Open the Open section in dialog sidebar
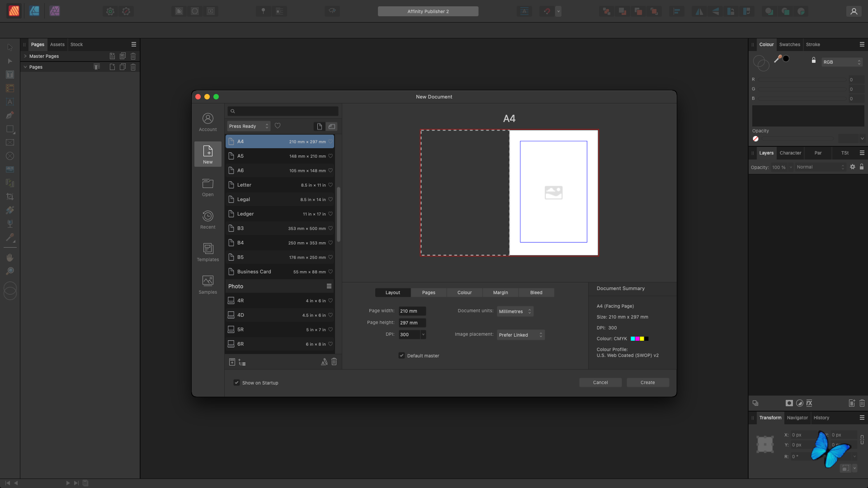The width and height of the screenshot is (868, 488). [x=208, y=187]
